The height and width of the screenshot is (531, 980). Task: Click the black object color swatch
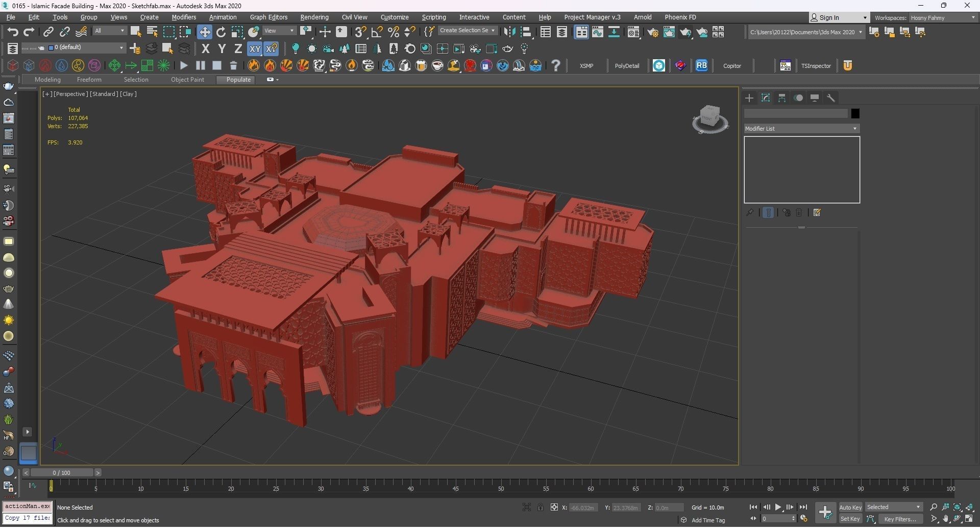[855, 113]
